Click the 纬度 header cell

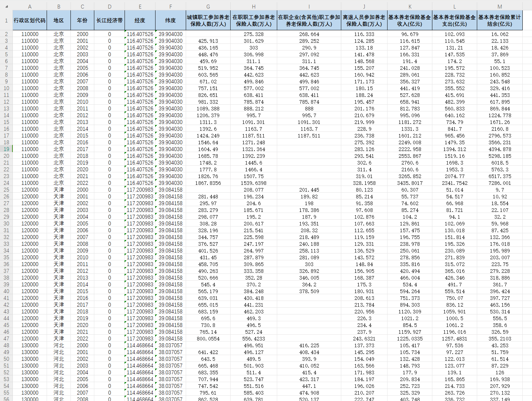(170, 20)
